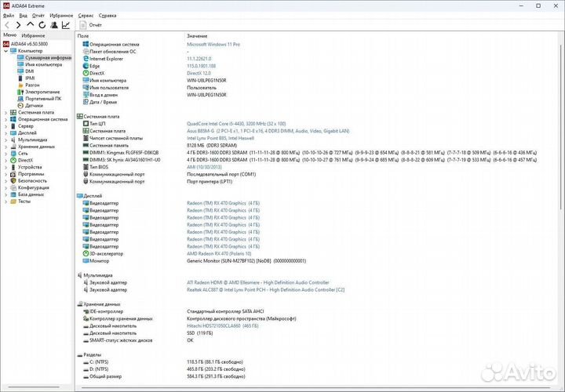
Task: Switch to the Меню sidebar tab
Action: (9, 35)
